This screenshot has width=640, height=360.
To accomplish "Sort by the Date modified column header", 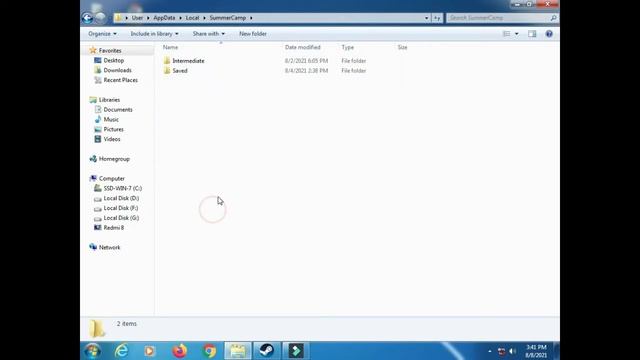I will [302, 47].
